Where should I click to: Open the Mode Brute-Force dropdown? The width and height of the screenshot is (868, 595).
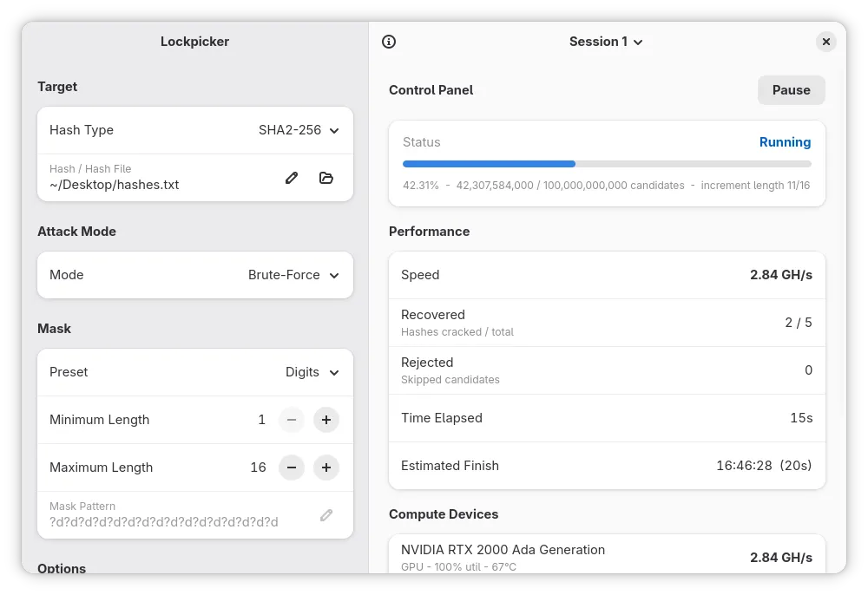pyautogui.click(x=194, y=275)
